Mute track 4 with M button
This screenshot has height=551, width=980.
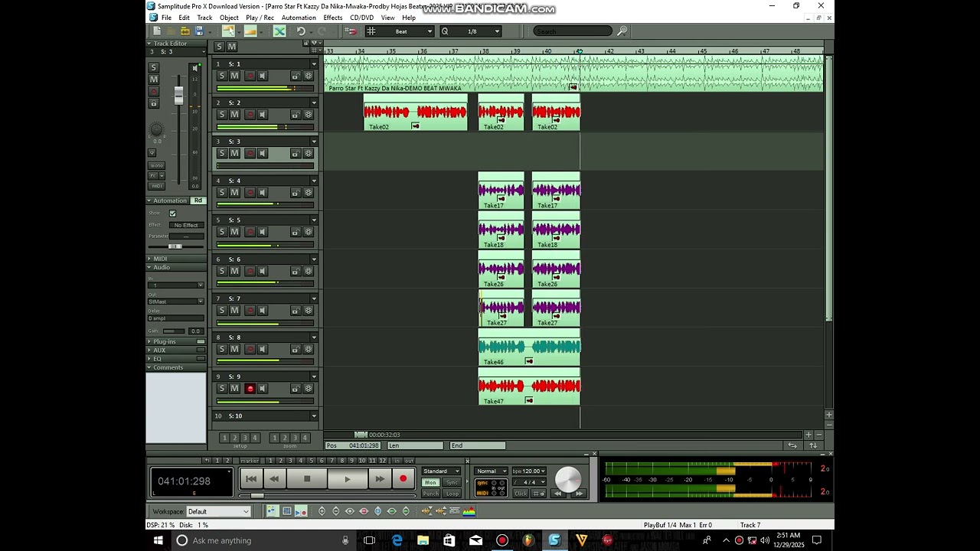click(234, 193)
